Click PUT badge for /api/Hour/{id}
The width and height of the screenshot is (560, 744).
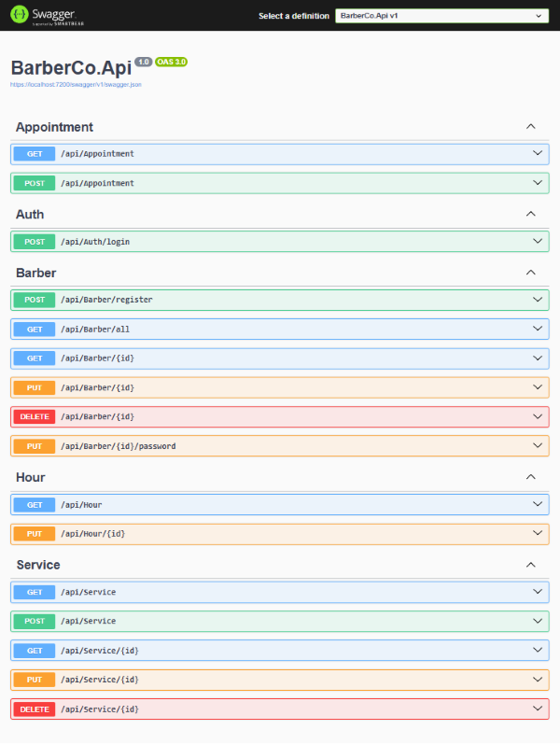tap(35, 534)
